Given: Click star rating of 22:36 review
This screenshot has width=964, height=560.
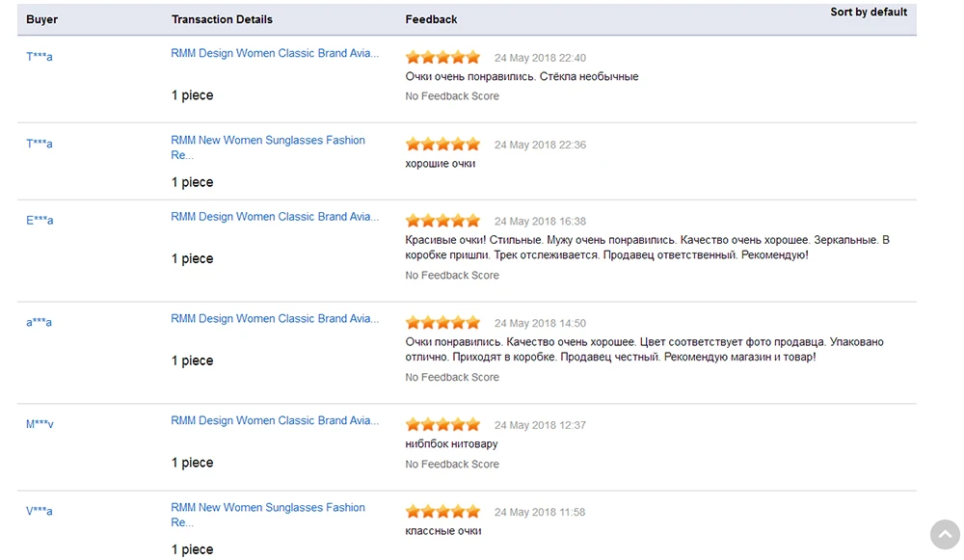Looking at the screenshot, I should (442, 145).
